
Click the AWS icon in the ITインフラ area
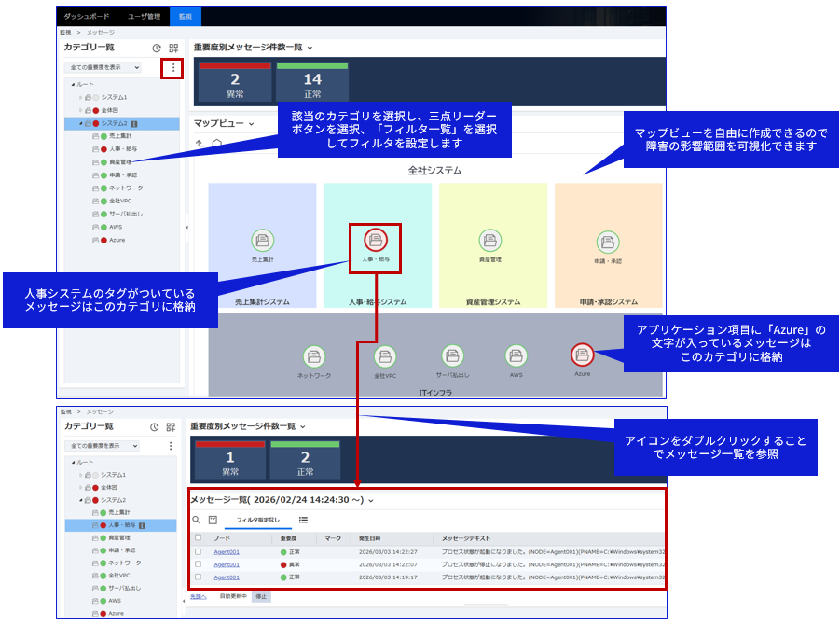516,355
